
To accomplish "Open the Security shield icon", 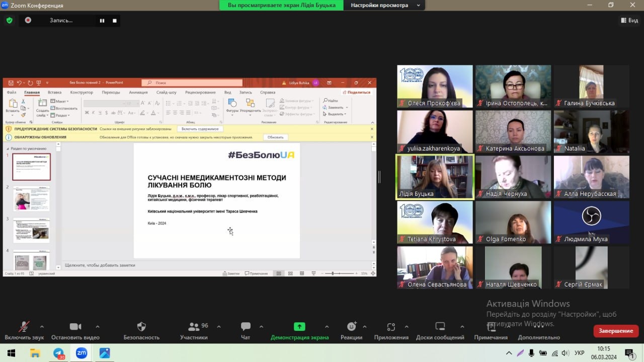I will 141,327.
